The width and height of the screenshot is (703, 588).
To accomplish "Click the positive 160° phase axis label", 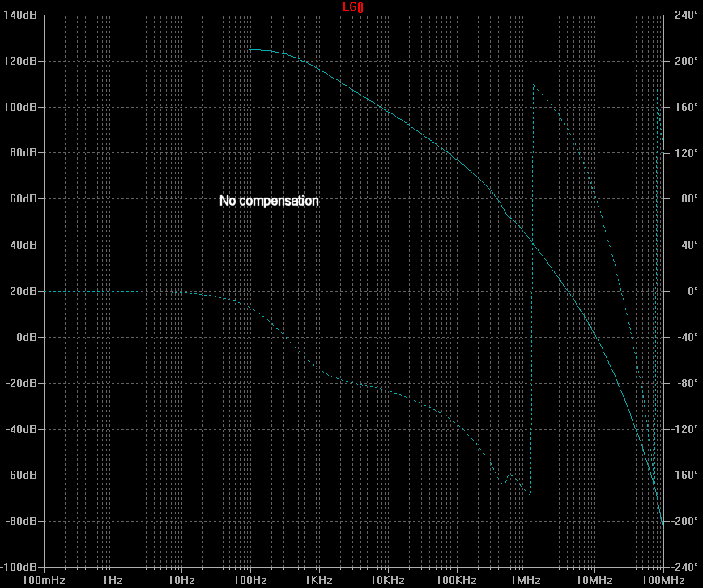I will click(x=687, y=107).
